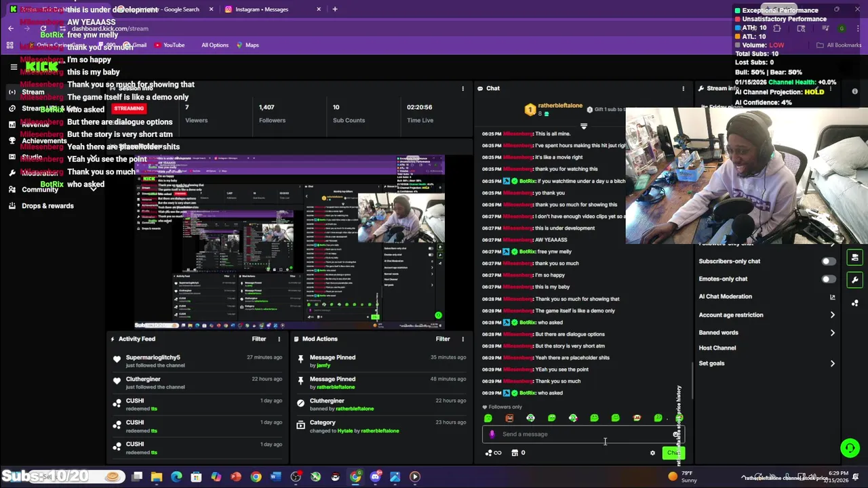The height and width of the screenshot is (488, 868).
Task: Open Maps bookmark in bookmarks bar
Action: point(248,45)
